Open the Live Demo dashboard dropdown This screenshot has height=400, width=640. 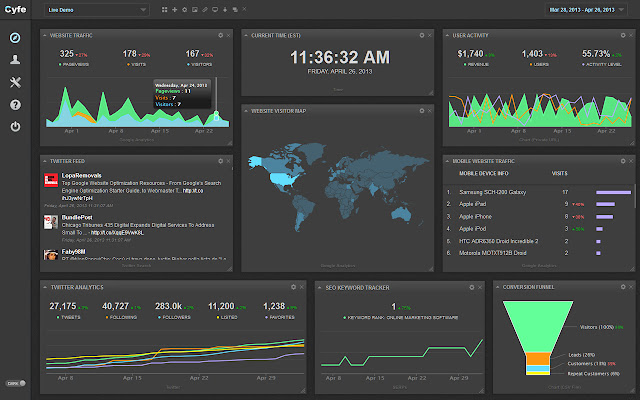(x=96, y=10)
